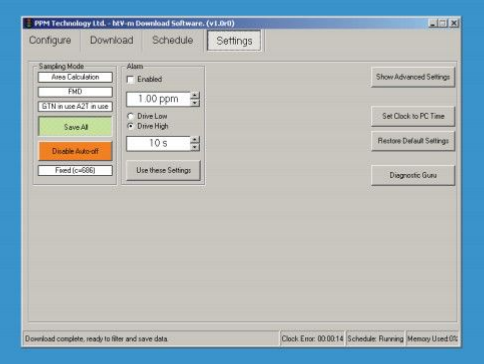The height and width of the screenshot is (364, 485).
Task: Increase the ppm alarm level with up arrow
Action: tap(195, 96)
